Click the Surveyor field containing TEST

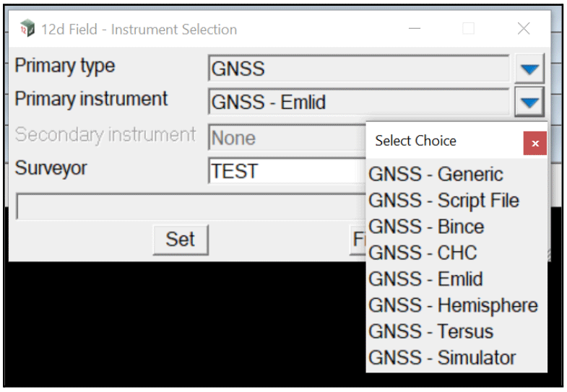(287, 171)
